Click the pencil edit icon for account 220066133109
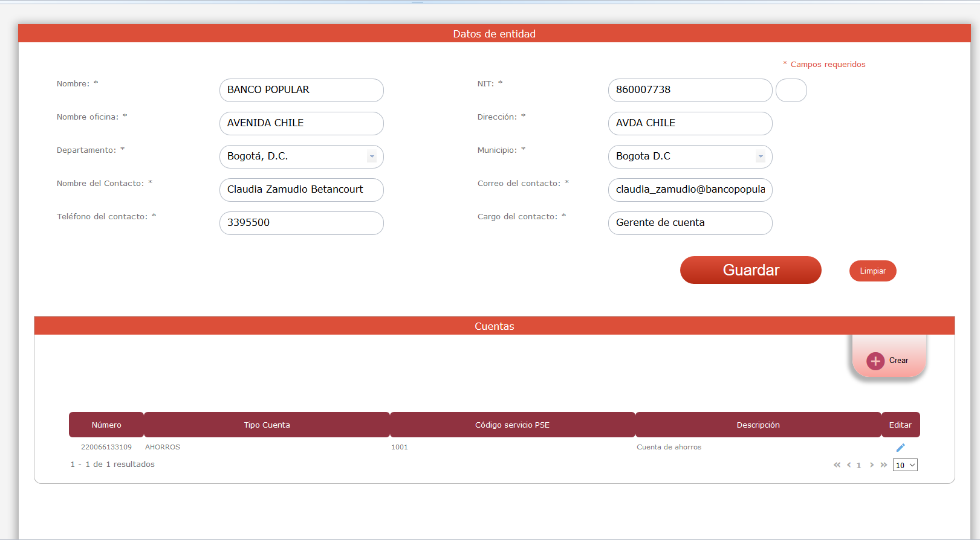The height and width of the screenshot is (540, 980). 900,448
